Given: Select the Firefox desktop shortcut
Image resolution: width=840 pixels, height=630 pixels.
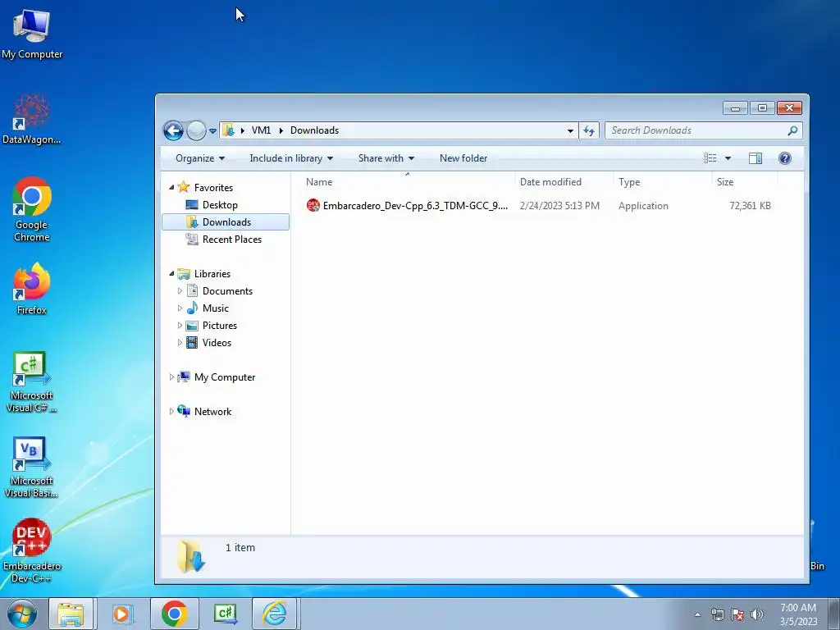Looking at the screenshot, I should (x=32, y=288).
